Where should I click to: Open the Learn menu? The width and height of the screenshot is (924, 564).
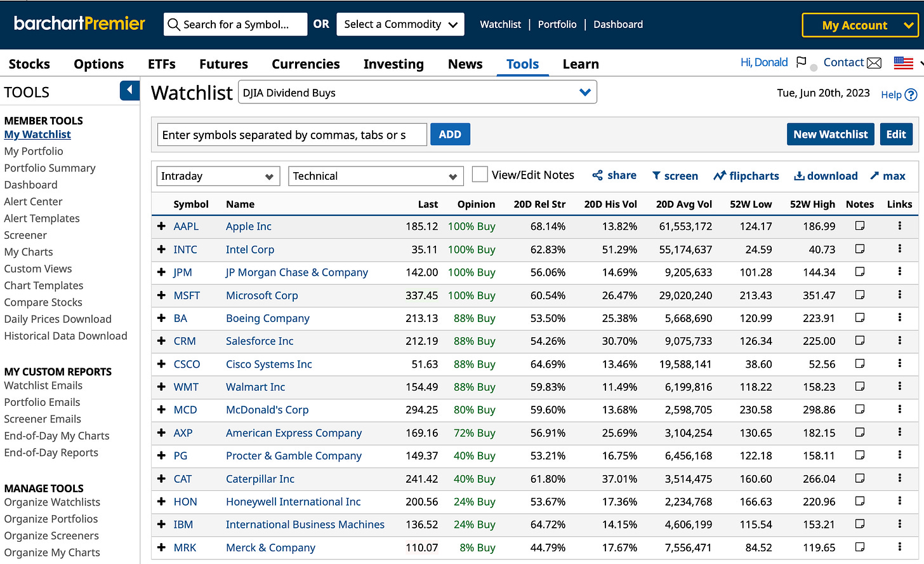pos(581,64)
